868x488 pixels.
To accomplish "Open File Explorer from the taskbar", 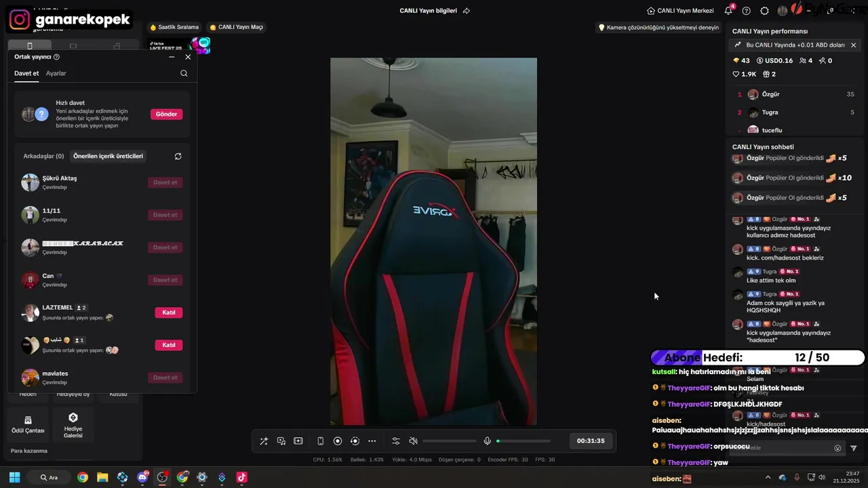I will pos(102,477).
